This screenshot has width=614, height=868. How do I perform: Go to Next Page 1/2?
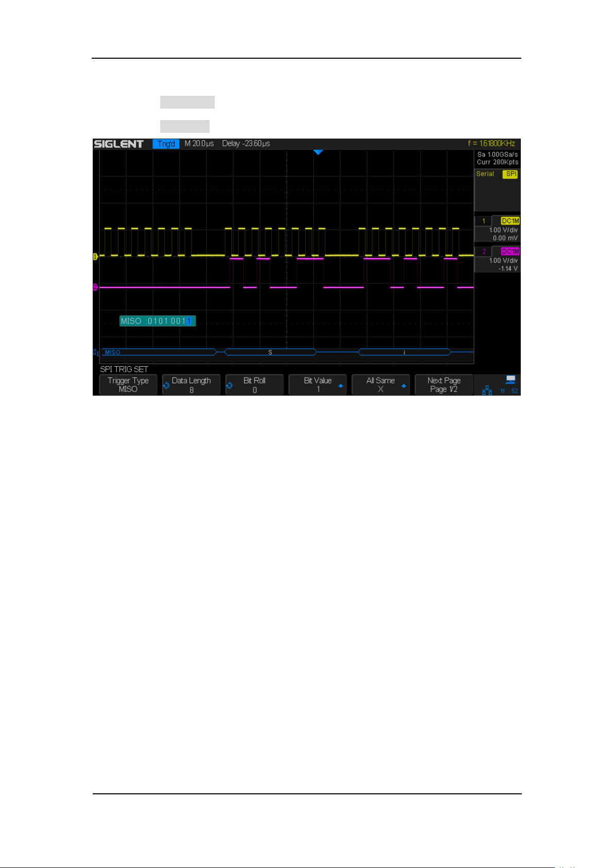(444, 385)
